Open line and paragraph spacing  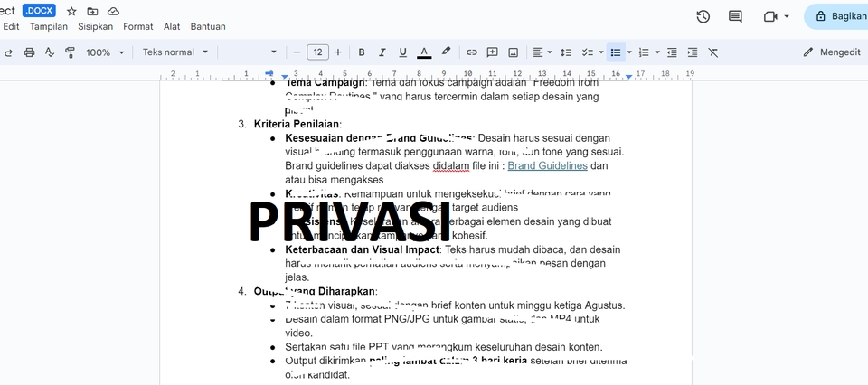(x=566, y=52)
